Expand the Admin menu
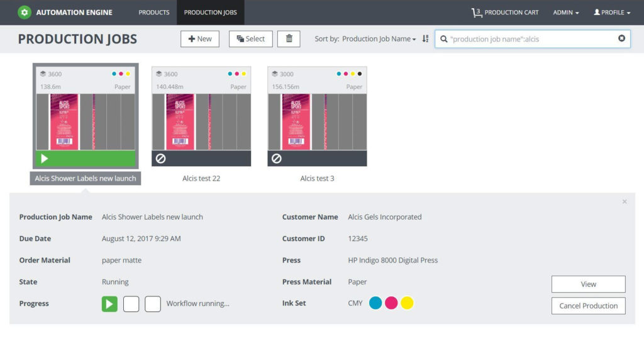The width and height of the screenshot is (644, 343). tap(566, 13)
